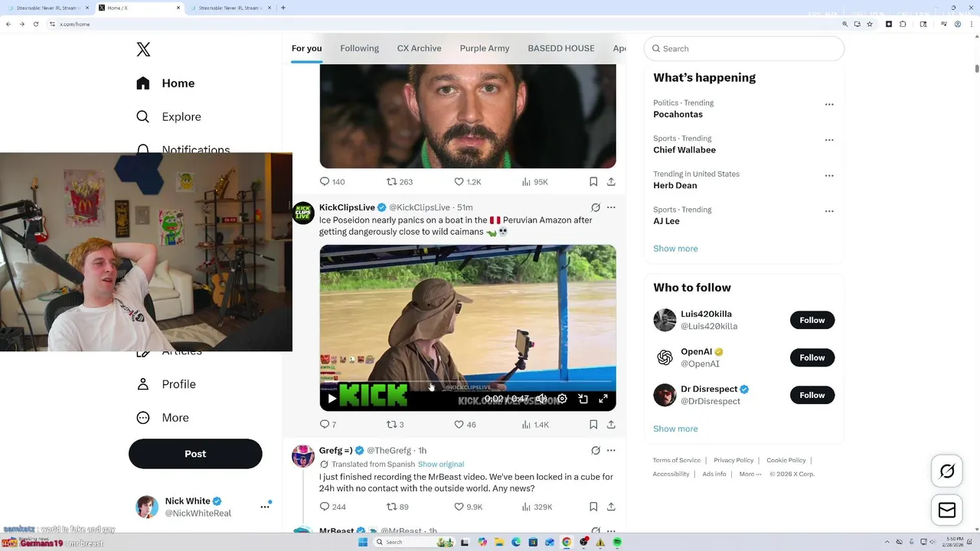Screen dimensions: 980x551
Task: Open more options for Herb Dean trend
Action: coord(829,175)
